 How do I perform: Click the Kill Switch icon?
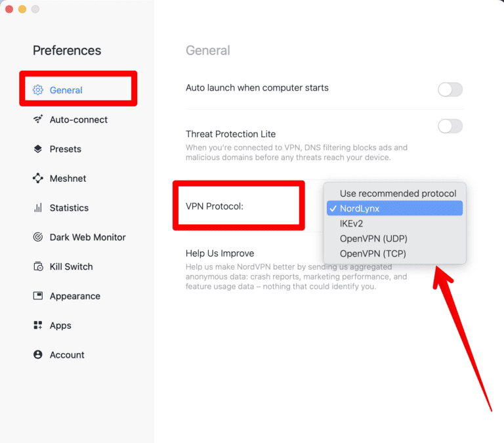38,267
